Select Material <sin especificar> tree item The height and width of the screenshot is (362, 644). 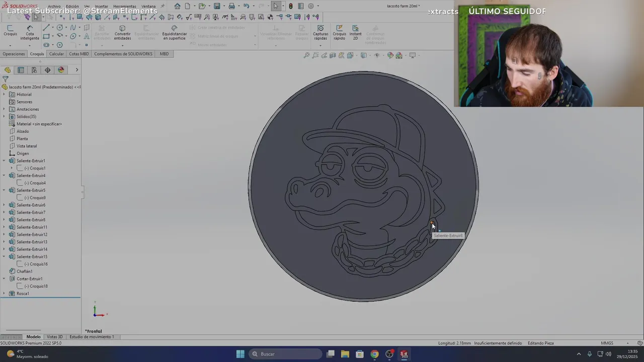(35, 124)
